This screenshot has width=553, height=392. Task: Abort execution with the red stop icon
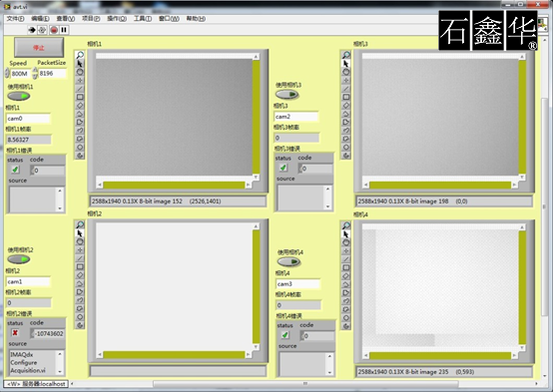pos(54,30)
